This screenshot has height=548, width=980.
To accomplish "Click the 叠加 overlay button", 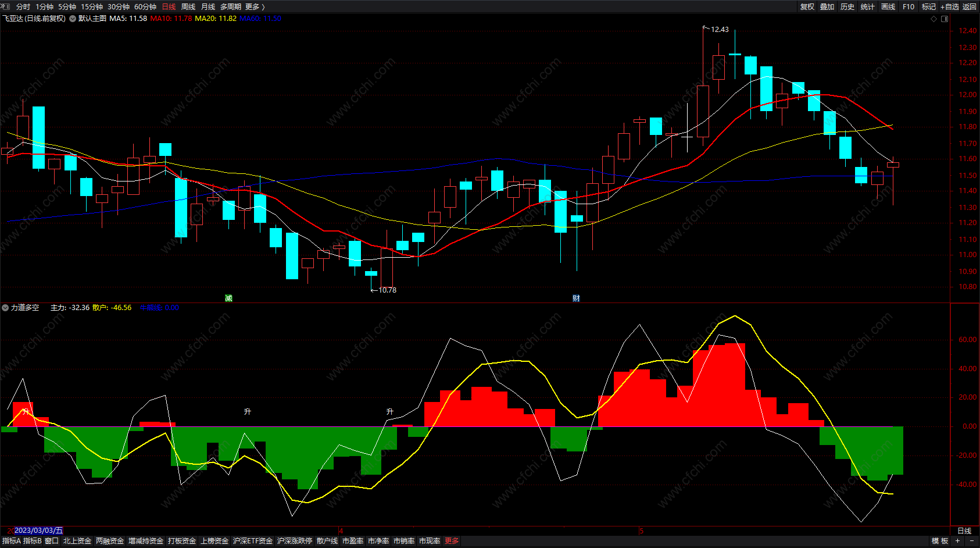I will [x=827, y=7].
